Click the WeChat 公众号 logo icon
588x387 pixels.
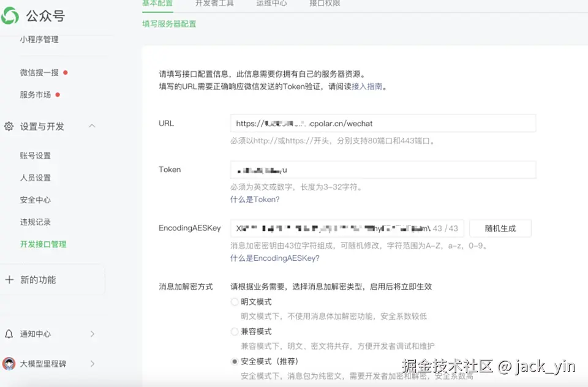click(10, 16)
